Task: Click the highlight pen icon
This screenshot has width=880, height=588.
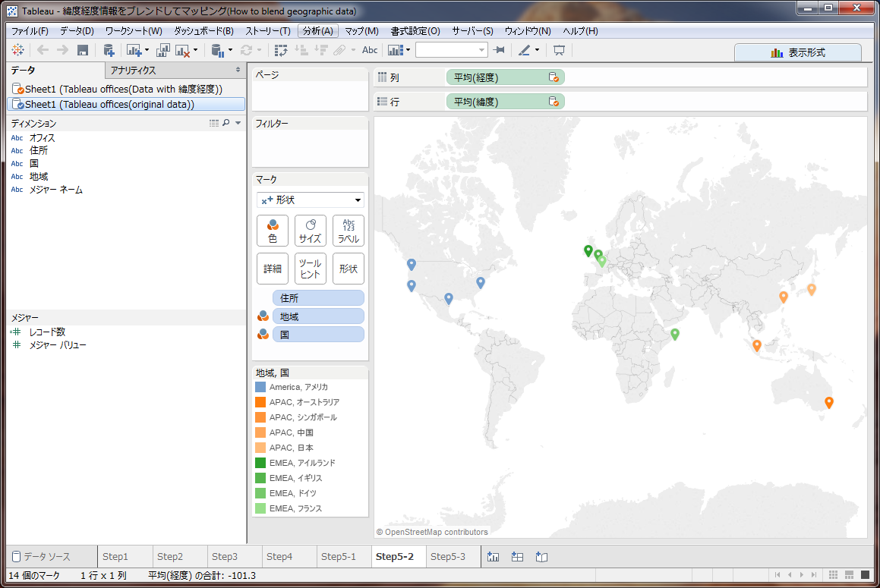Action: click(x=524, y=51)
